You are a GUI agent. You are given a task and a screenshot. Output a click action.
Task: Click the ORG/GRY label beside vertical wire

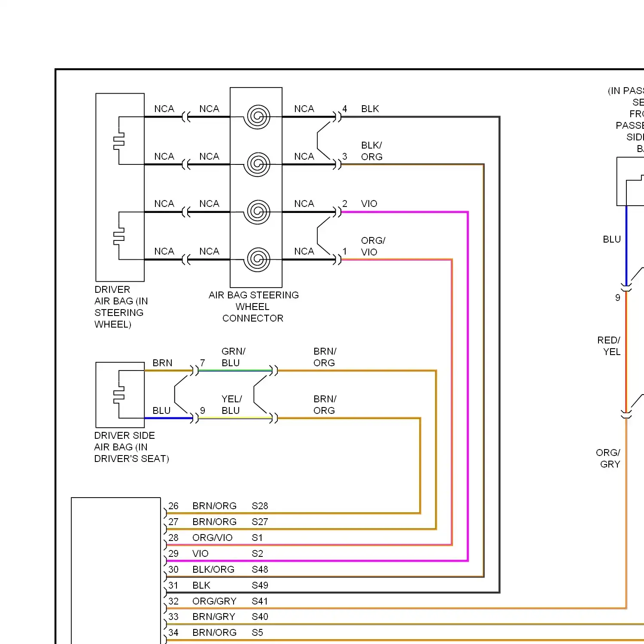(x=608, y=459)
